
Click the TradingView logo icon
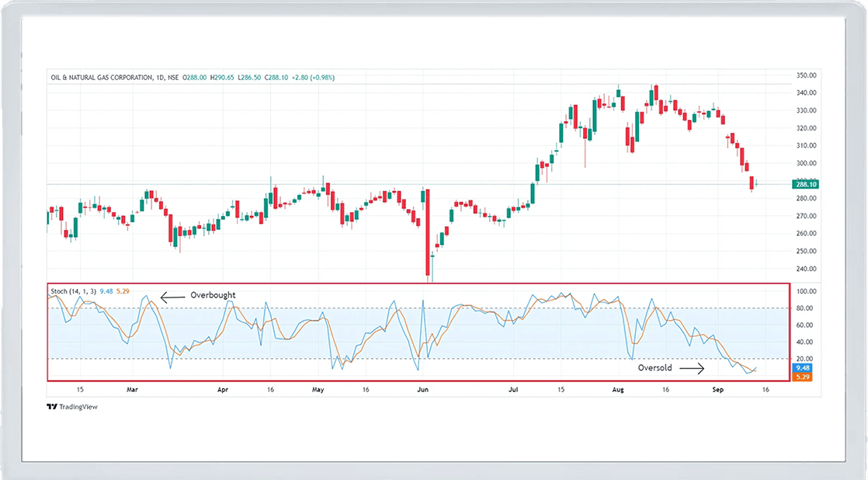pyautogui.click(x=51, y=406)
